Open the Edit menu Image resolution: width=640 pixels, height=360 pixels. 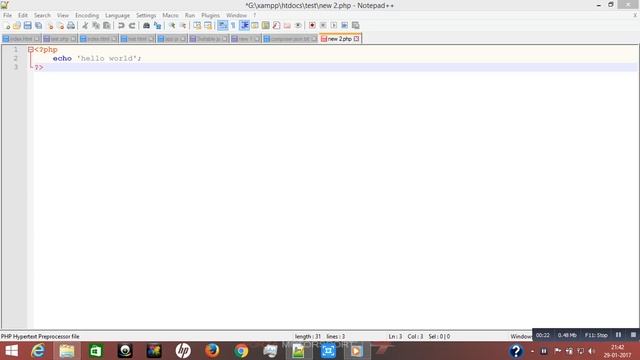click(x=23, y=15)
